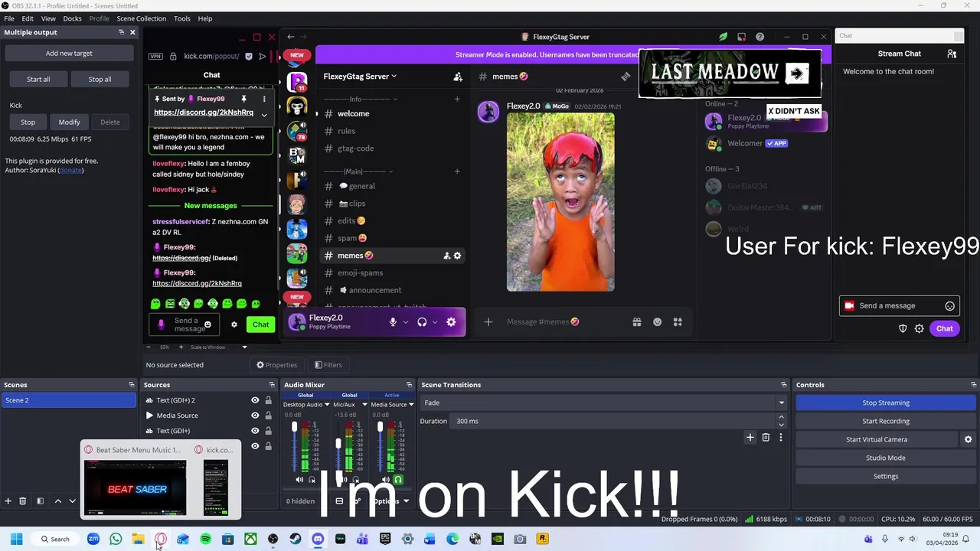The height and width of the screenshot is (551, 980).
Task: Open Discord from the Windows taskbar
Action: [318, 539]
